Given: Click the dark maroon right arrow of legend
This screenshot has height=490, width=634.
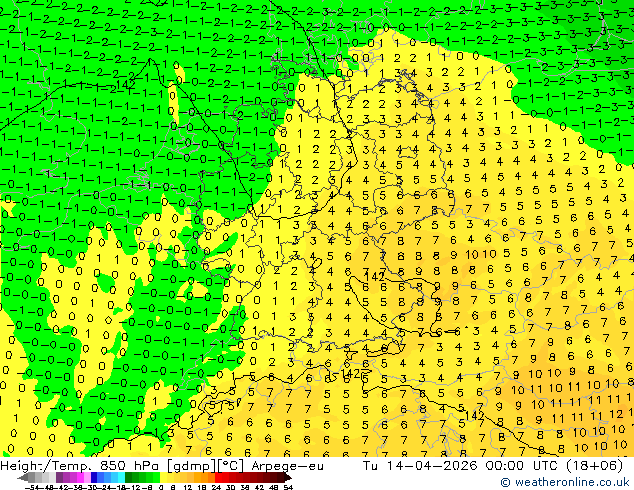Looking at the screenshot, I should pyautogui.click(x=287, y=477).
